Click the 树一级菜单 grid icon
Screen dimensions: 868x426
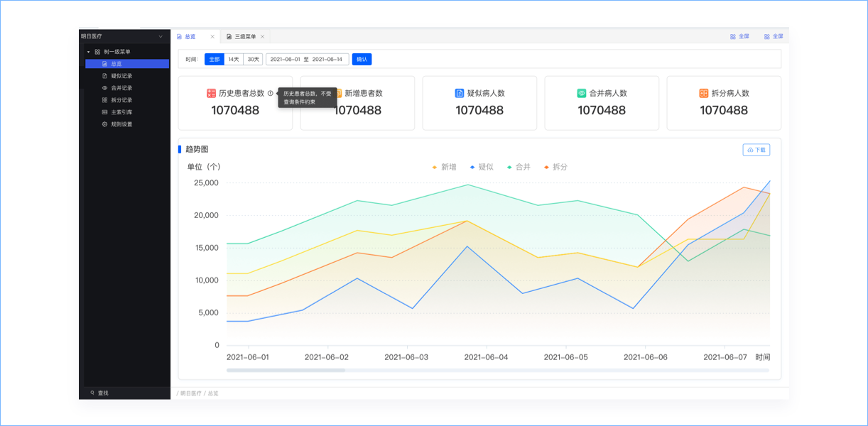point(97,52)
